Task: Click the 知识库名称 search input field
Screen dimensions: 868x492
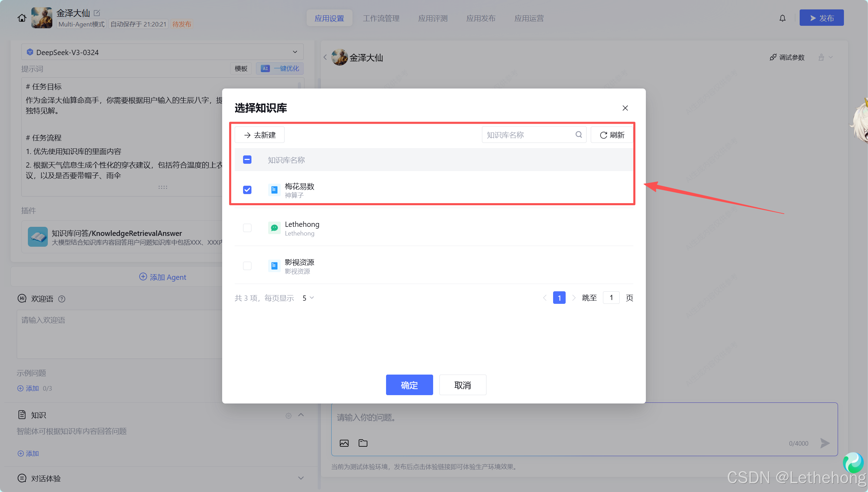Action: (x=528, y=135)
